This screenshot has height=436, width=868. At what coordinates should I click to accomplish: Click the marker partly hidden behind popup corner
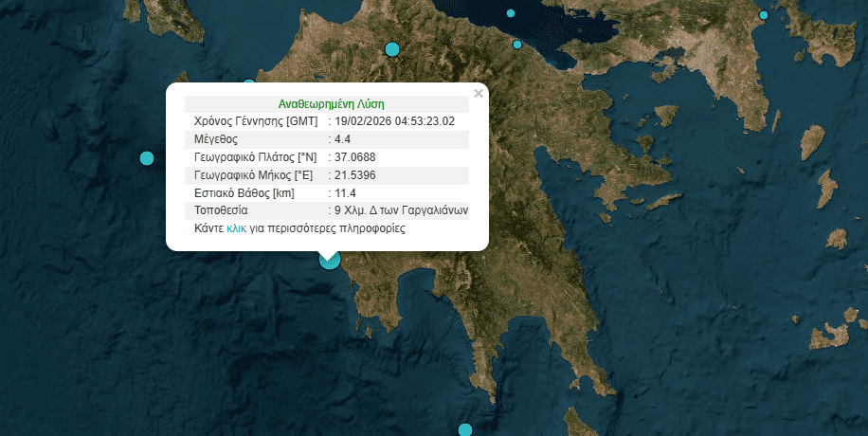tap(249, 85)
